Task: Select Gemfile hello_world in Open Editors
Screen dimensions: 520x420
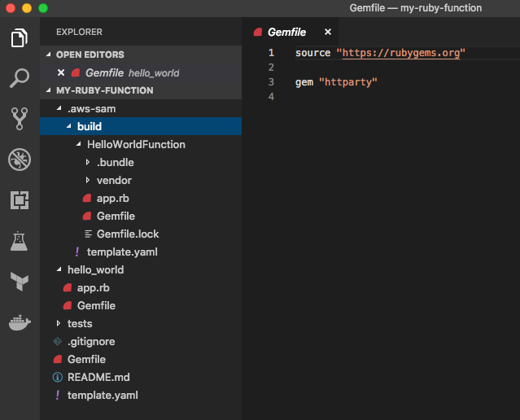Action: (x=141, y=72)
